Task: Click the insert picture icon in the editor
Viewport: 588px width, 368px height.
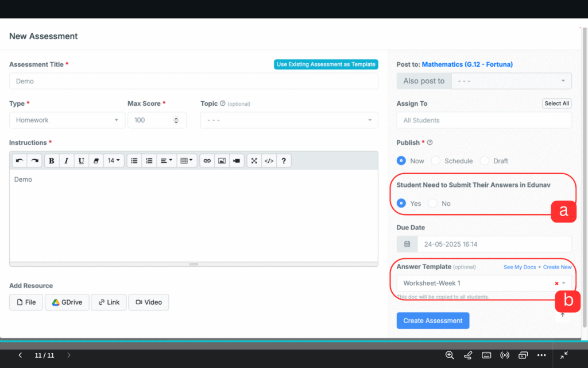Action: click(x=222, y=161)
